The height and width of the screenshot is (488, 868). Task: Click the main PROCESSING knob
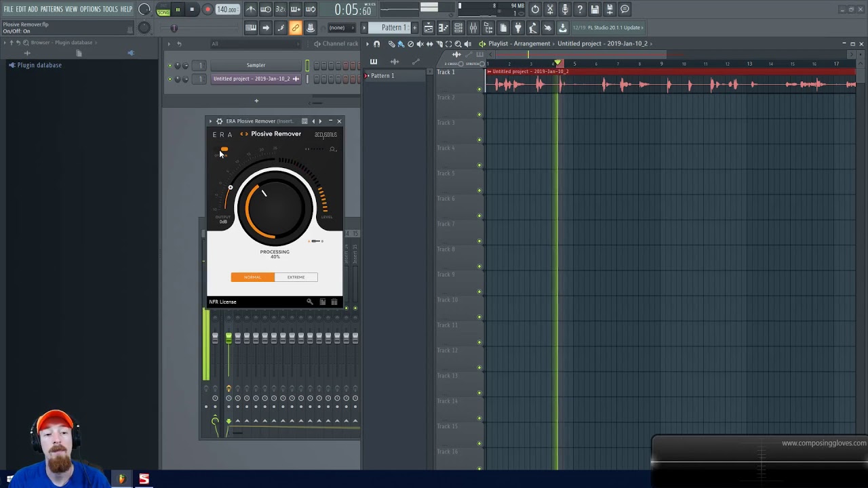coord(275,207)
